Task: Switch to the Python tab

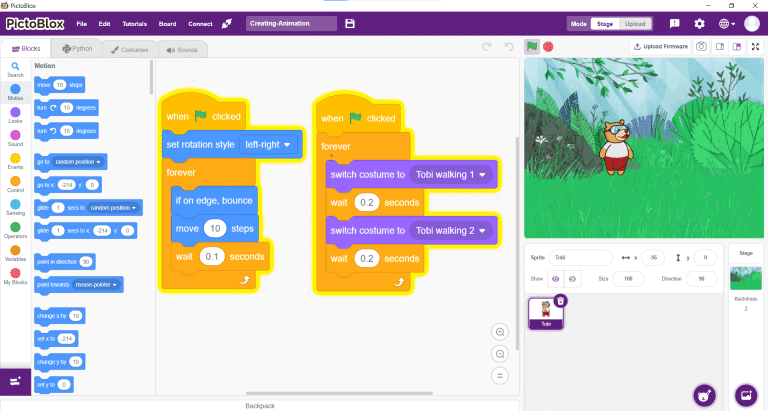Action: pyautogui.click(x=77, y=49)
